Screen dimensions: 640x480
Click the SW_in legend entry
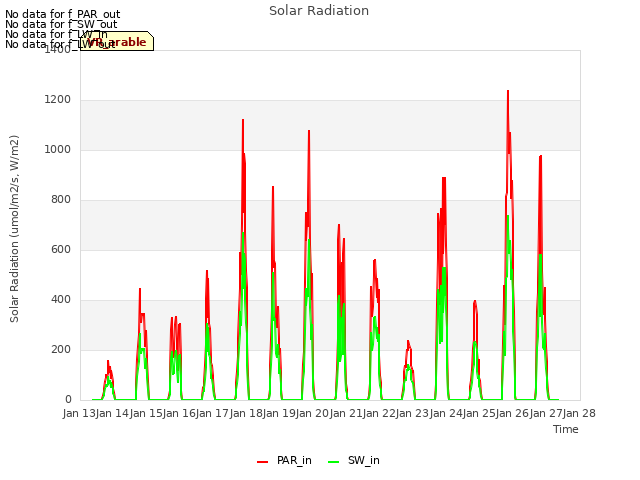pos(354,460)
